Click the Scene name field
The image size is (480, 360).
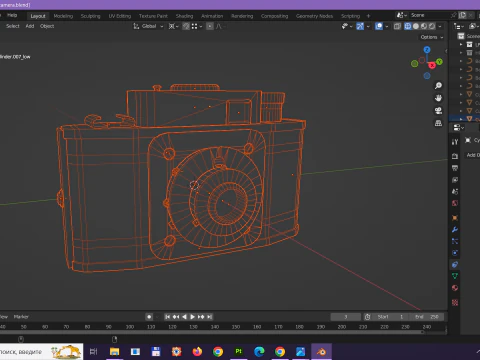(430, 15)
